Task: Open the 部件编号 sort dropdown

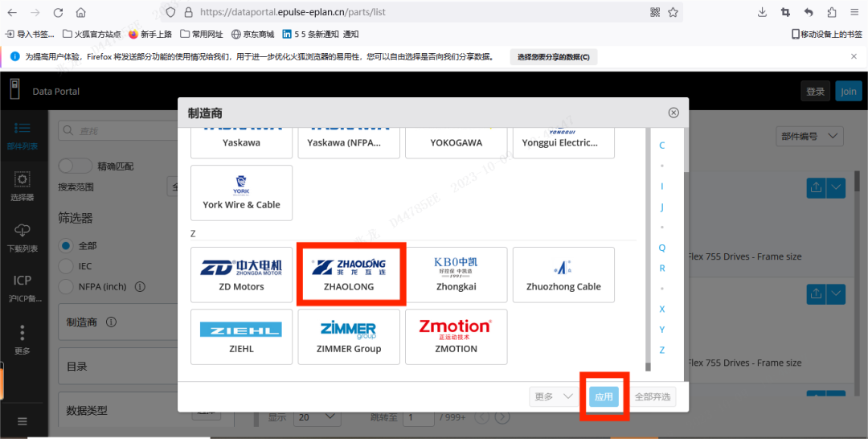Action: point(809,136)
